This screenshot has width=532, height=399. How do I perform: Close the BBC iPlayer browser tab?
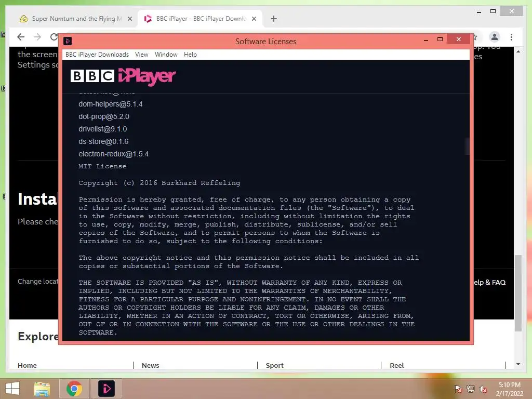[254, 19]
